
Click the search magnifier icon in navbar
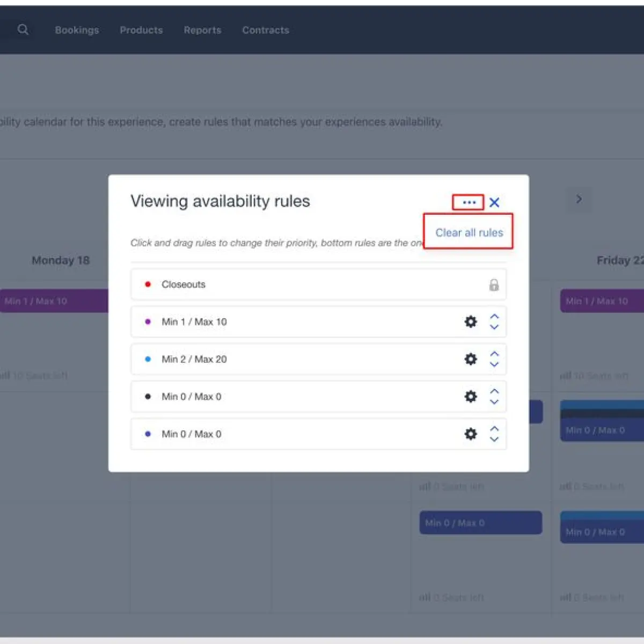click(x=23, y=30)
